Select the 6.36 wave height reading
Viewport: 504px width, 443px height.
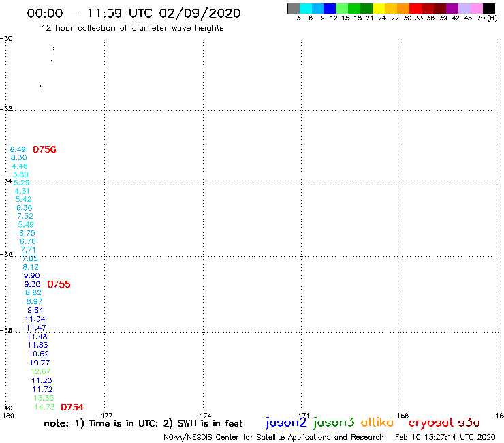click(x=25, y=208)
